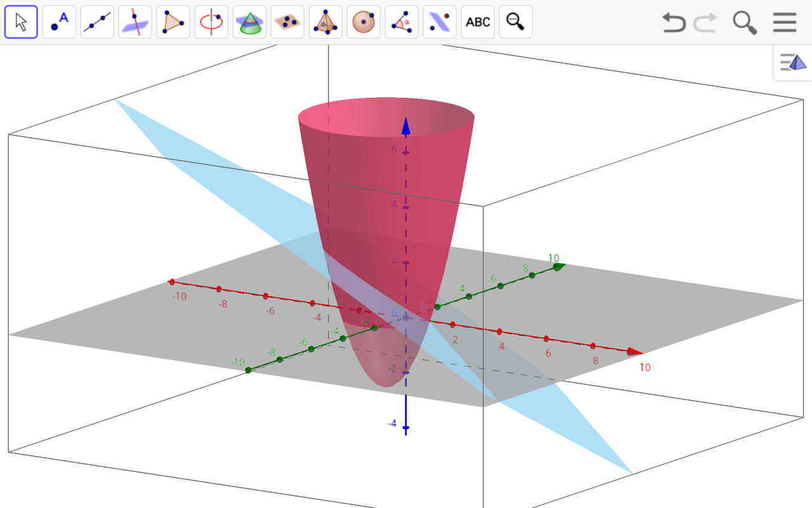Open the main hamburger menu

[x=784, y=23]
